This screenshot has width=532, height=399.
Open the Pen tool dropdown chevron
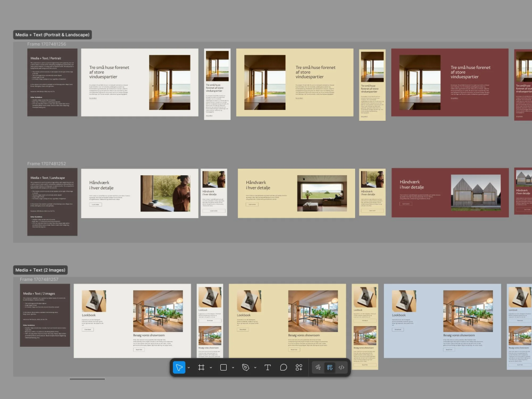pyautogui.click(x=255, y=368)
